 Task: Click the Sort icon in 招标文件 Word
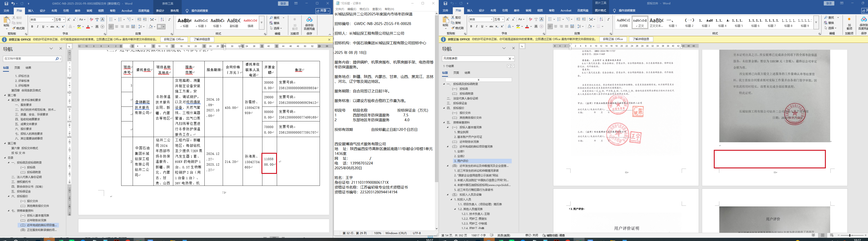162,19
